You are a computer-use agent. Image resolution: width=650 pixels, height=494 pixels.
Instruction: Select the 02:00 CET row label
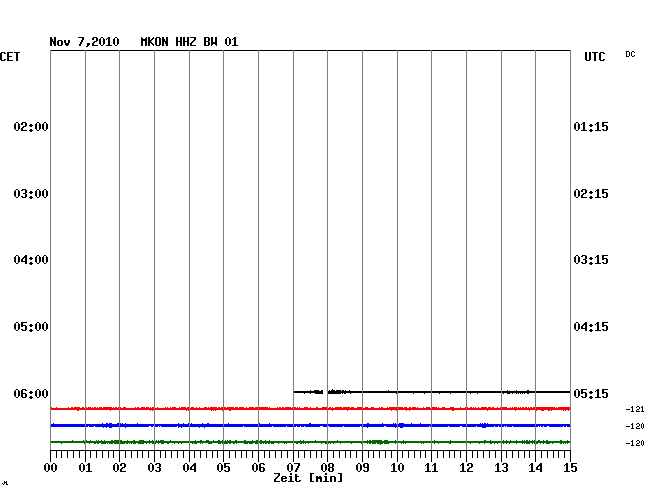pos(31,126)
